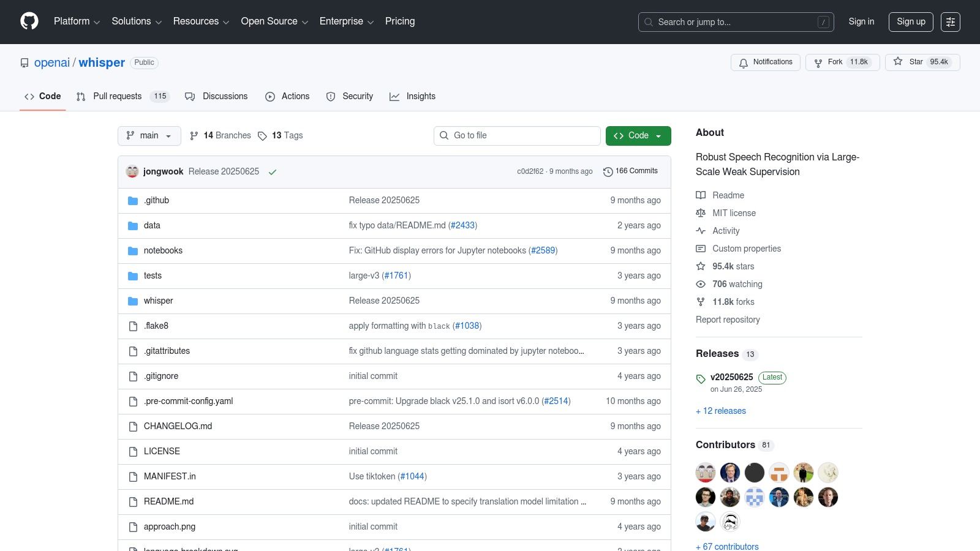
Task: Open the openai owner link
Action: (x=52, y=62)
